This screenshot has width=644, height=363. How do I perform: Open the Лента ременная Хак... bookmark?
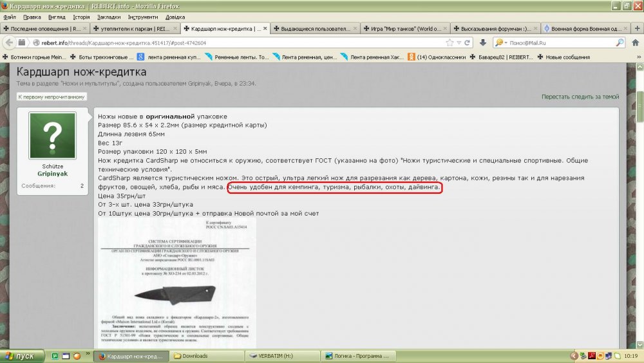pos(372,57)
